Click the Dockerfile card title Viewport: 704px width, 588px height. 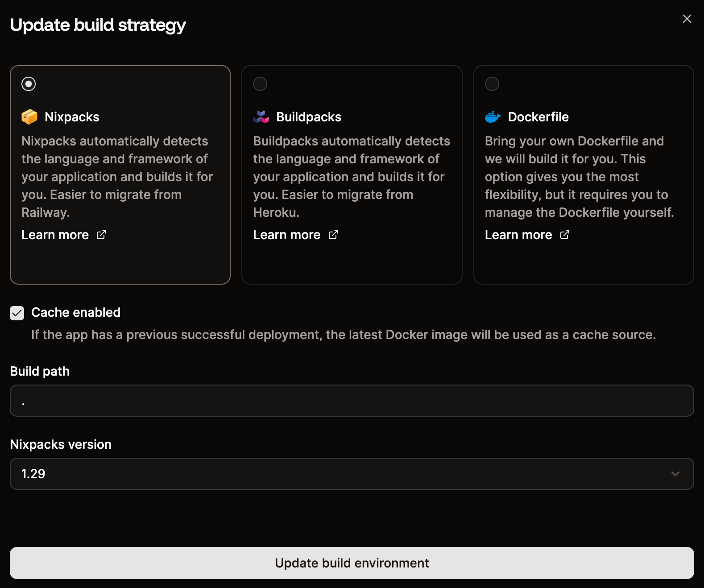pyautogui.click(x=538, y=117)
